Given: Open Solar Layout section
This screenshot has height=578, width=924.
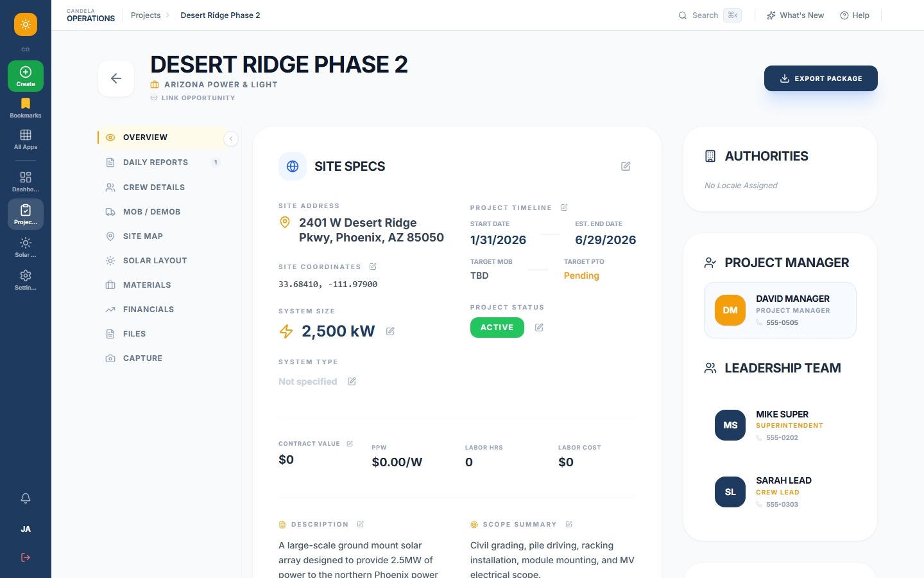Looking at the screenshot, I should (x=162, y=261).
